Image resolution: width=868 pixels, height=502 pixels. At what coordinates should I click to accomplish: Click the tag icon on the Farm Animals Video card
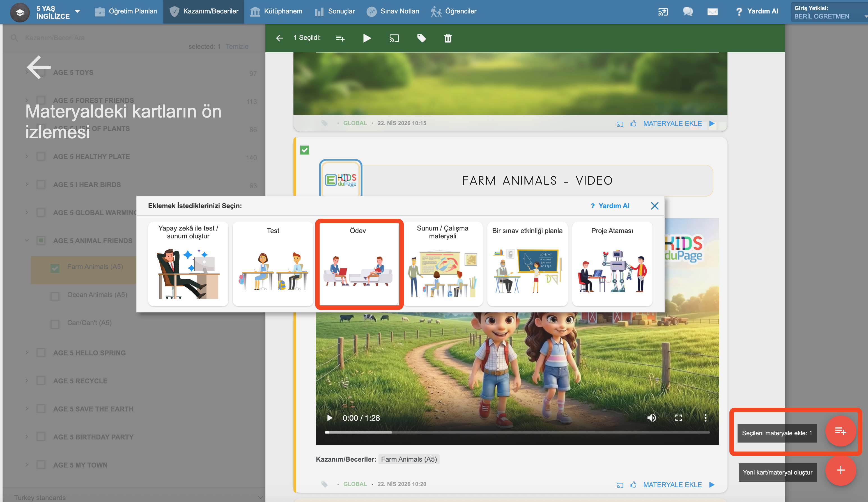(x=325, y=484)
